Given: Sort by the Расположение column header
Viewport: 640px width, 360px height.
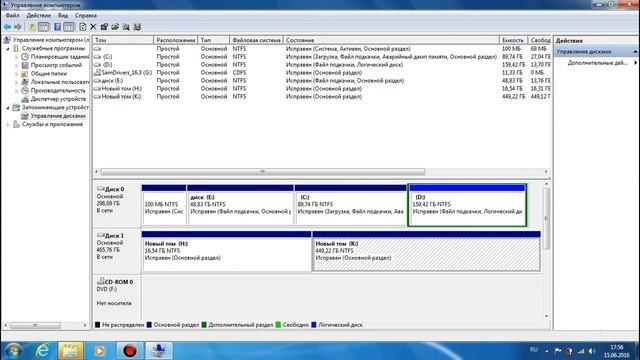Looking at the screenshot, I should pos(176,40).
